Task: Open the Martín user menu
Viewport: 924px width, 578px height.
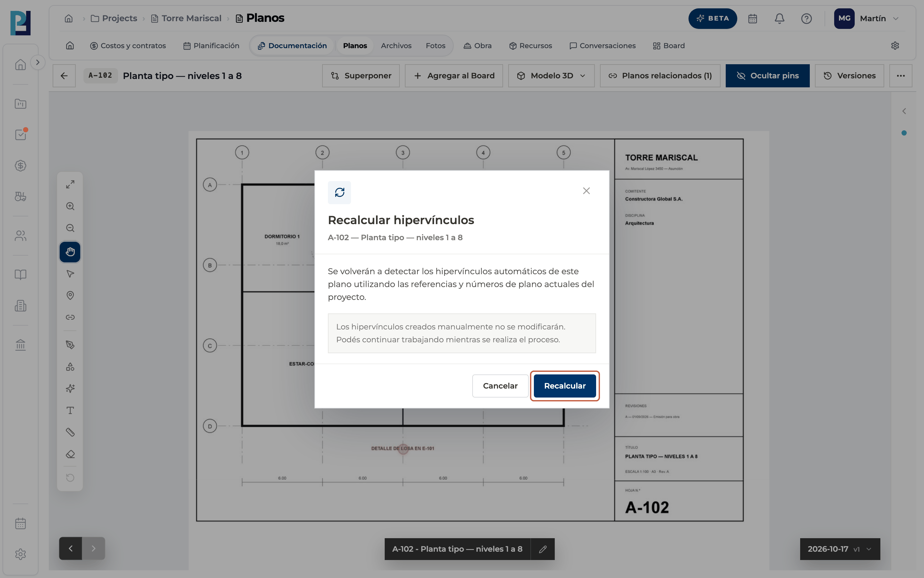Action: click(x=867, y=18)
